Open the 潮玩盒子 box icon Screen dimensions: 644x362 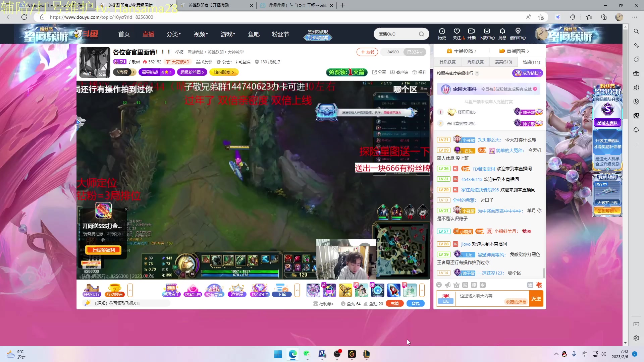(x=171, y=290)
